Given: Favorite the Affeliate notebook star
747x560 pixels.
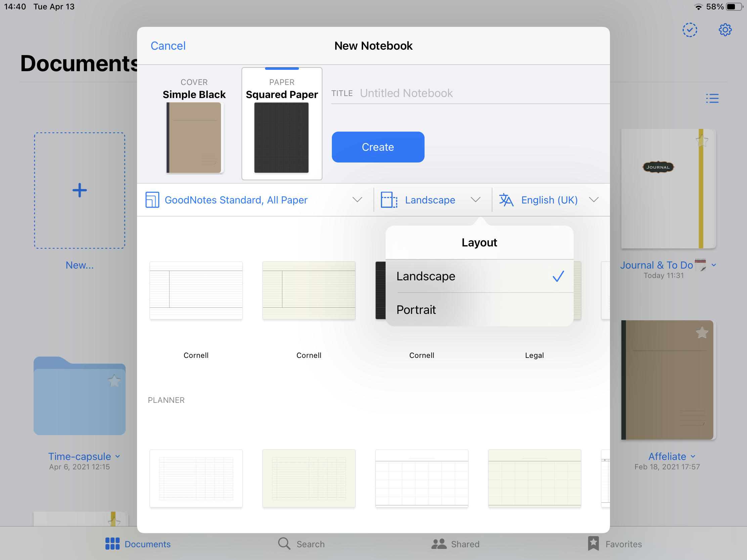Looking at the screenshot, I should (702, 333).
